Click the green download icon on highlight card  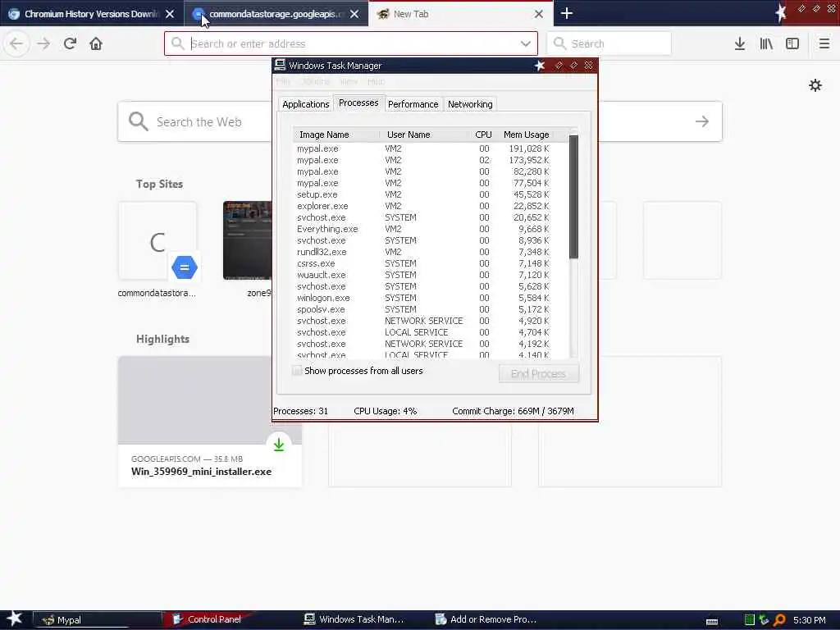(x=279, y=444)
